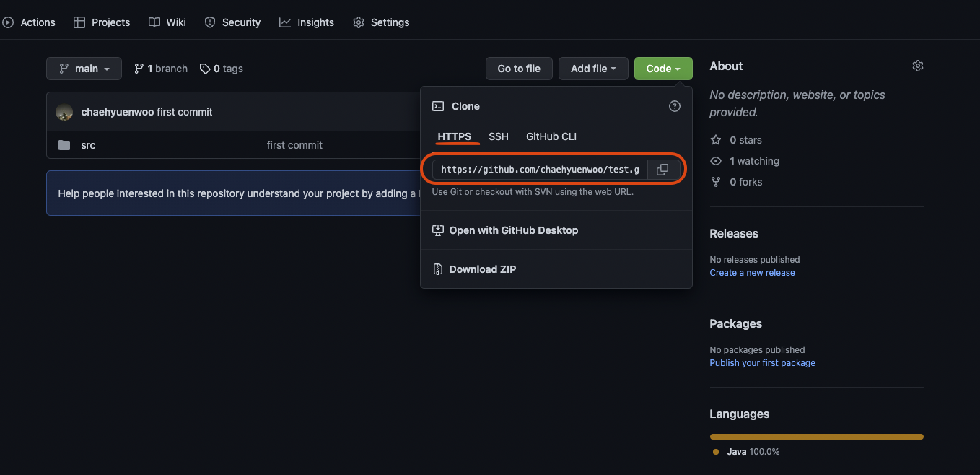
Task: Select the clone URL text field
Action: click(x=540, y=169)
